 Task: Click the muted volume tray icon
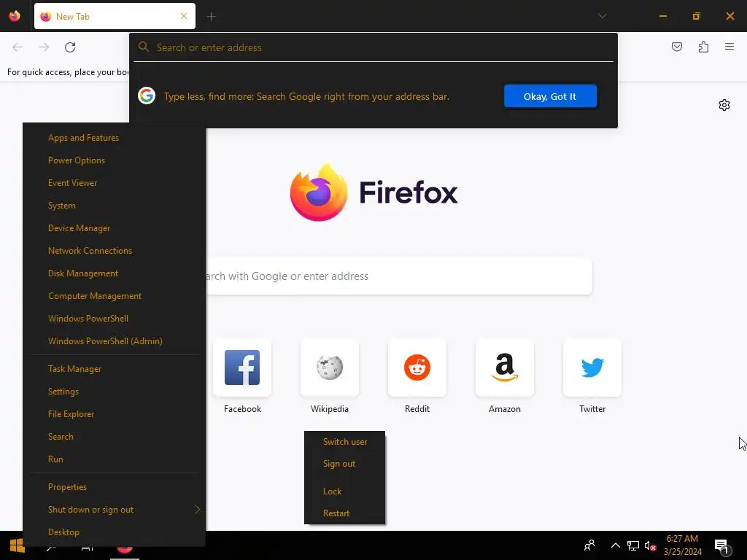click(650, 545)
